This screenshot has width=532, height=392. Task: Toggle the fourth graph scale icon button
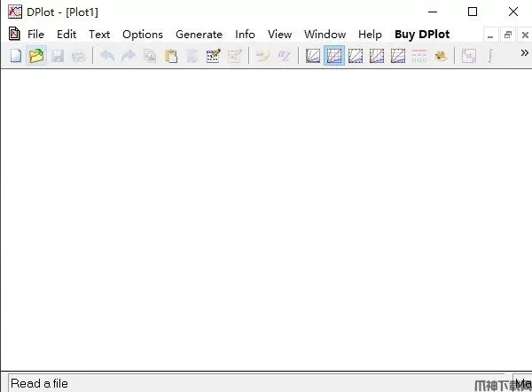(x=377, y=56)
